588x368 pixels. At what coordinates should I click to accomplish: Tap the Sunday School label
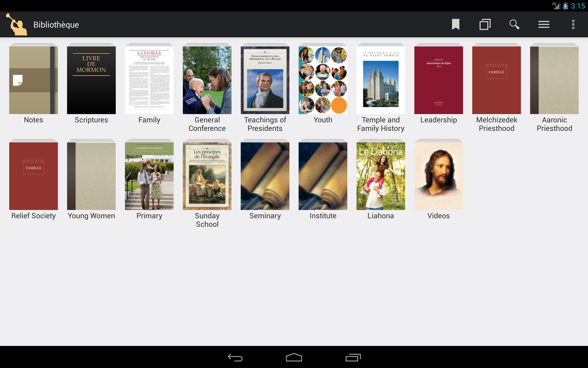pos(207,220)
